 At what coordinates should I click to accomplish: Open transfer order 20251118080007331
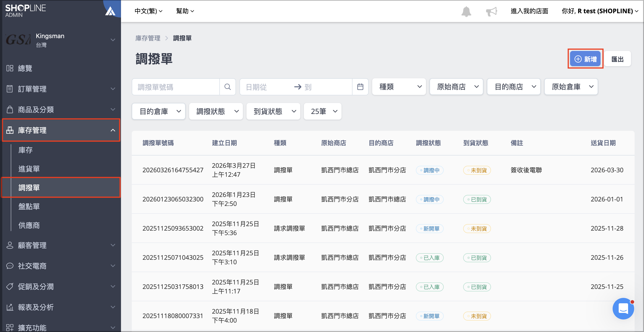[173, 316]
